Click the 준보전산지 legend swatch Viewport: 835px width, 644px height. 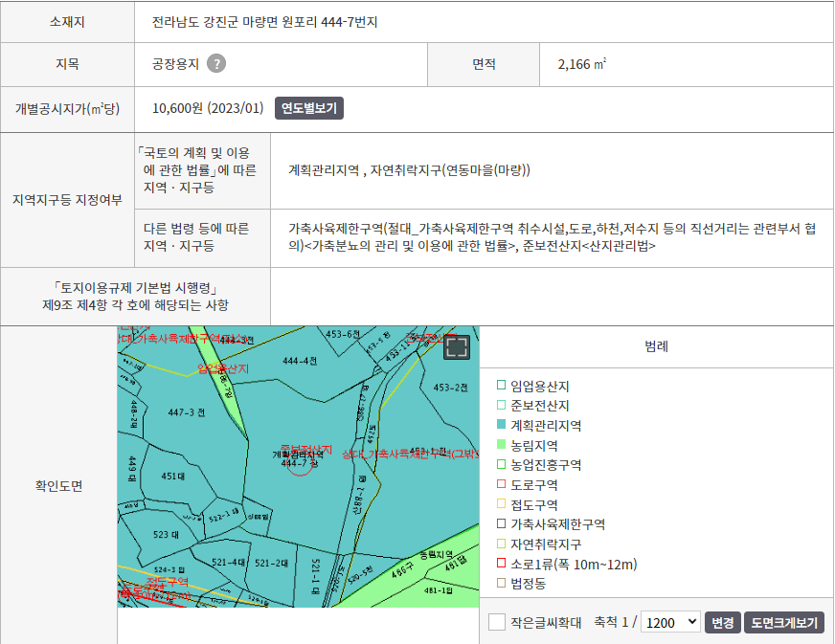(x=501, y=405)
